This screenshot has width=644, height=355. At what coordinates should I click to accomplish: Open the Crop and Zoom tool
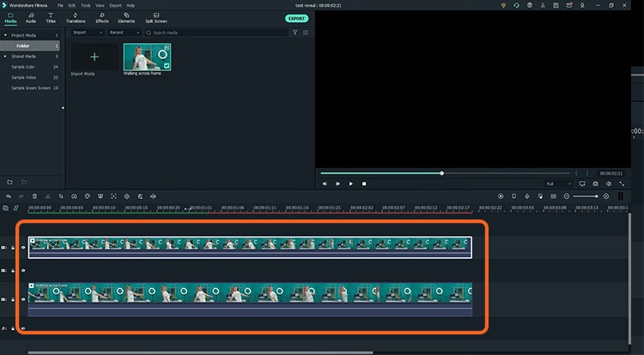(x=61, y=196)
